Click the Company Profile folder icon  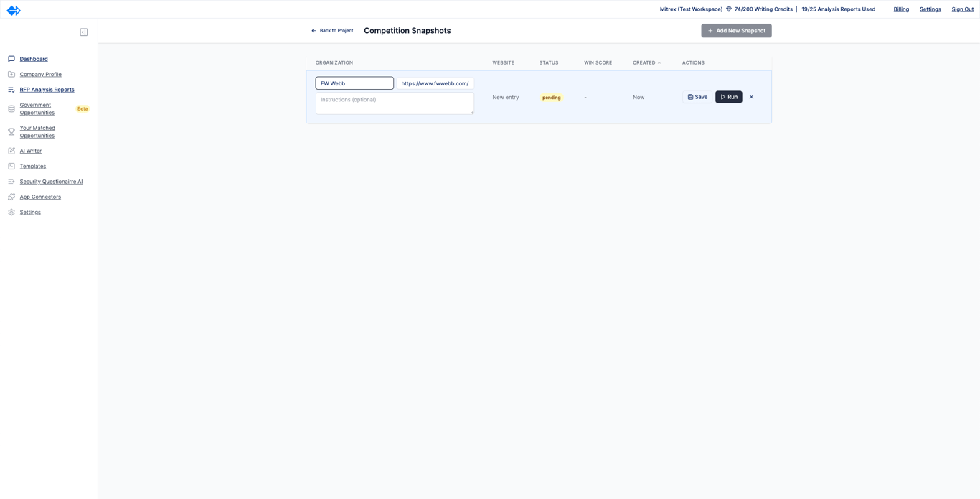pyautogui.click(x=11, y=74)
